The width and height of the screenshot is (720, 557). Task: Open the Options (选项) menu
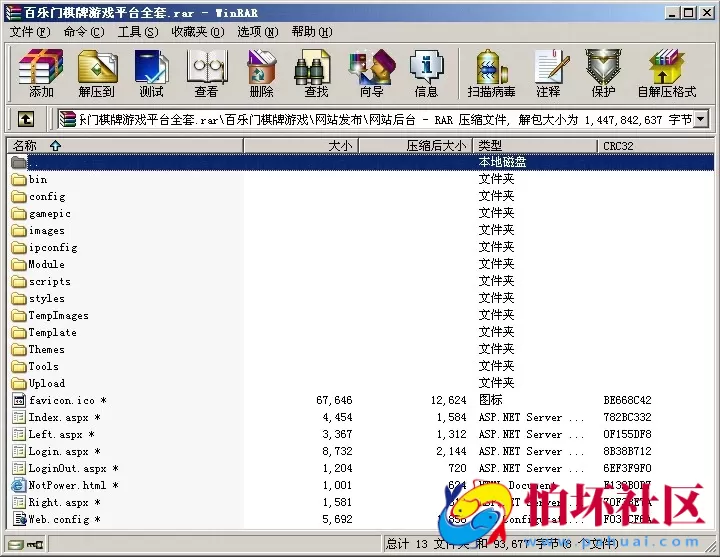pos(258,32)
